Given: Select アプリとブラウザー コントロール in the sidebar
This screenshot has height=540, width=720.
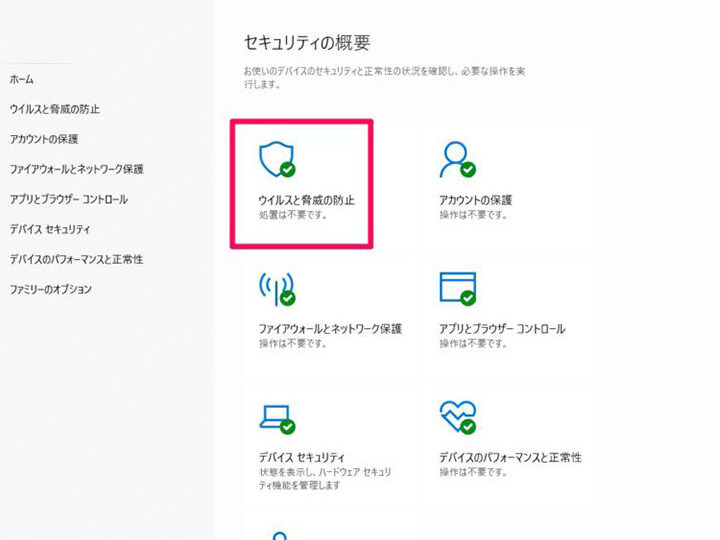Looking at the screenshot, I should pos(68,199).
